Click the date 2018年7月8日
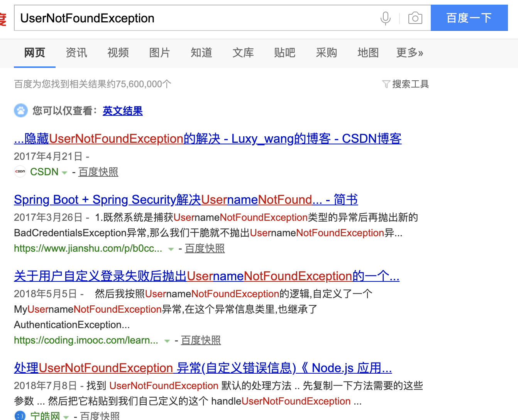The height and width of the screenshot is (420, 518). [46, 386]
